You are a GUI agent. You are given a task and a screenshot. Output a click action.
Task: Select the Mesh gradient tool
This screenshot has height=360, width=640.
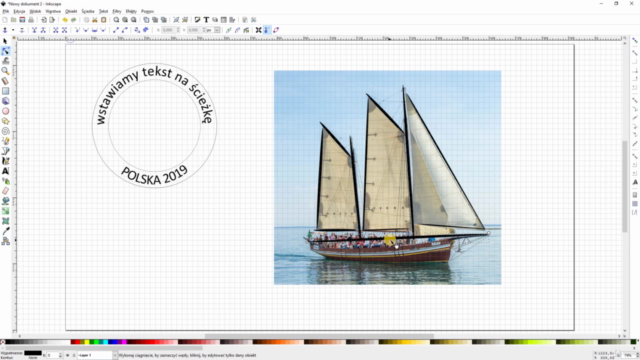coord(5,221)
